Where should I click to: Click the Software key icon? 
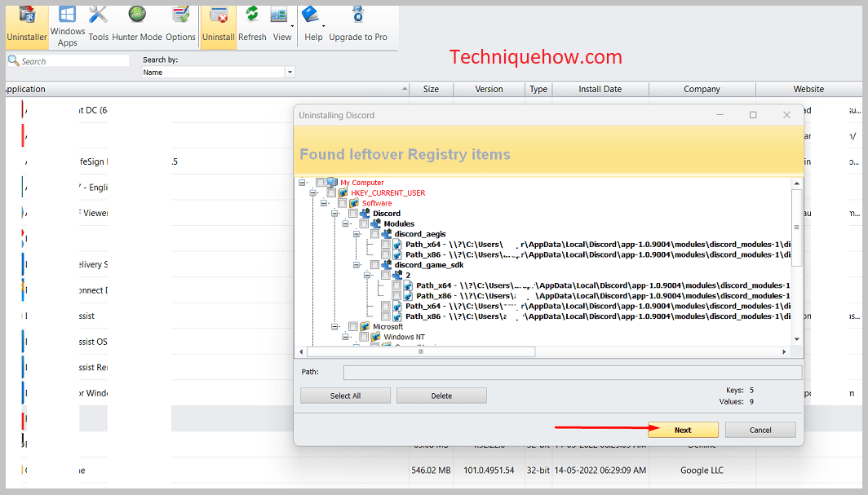click(x=354, y=203)
